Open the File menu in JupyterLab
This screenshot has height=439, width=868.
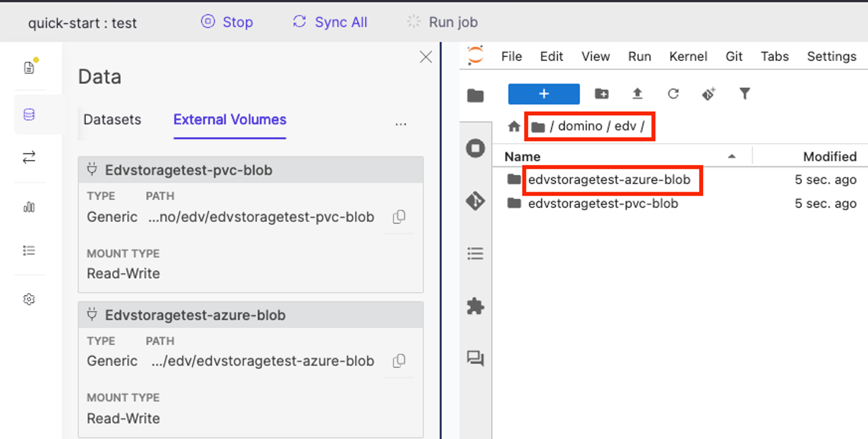click(x=511, y=56)
